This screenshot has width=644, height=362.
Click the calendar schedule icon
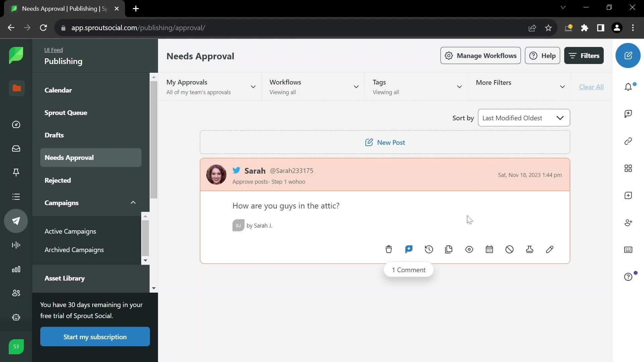tap(489, 249)
